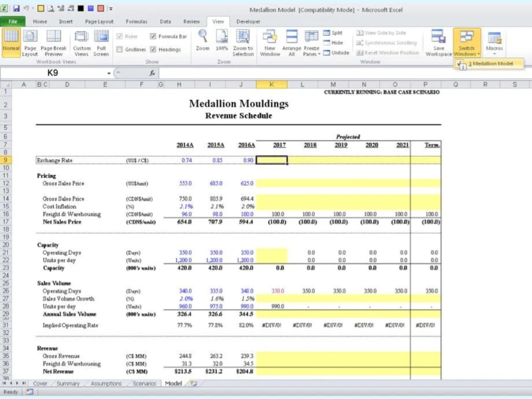Click the Decrease Decimal icon
The image size is (532, 399).
71,8
